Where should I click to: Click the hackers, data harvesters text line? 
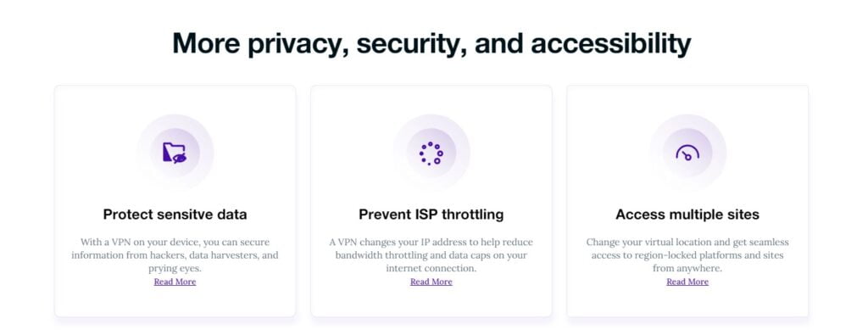click(175, 255)
